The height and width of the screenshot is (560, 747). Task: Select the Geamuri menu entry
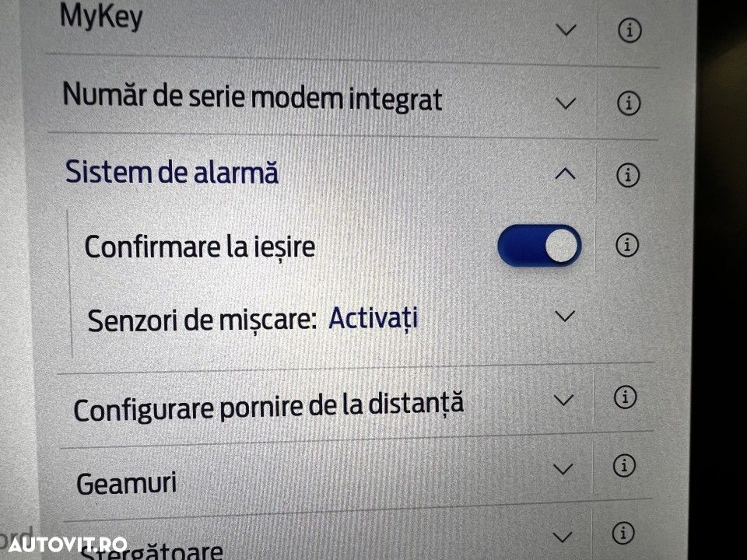point(126,483)
